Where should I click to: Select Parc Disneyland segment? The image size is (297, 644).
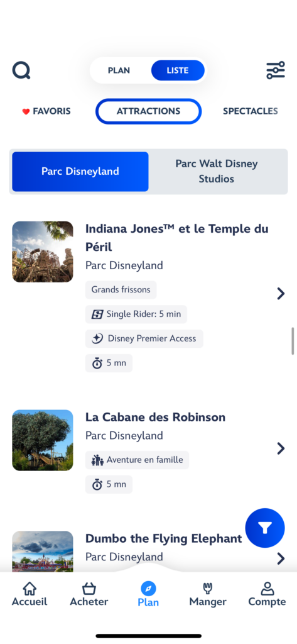pos(80,171)
